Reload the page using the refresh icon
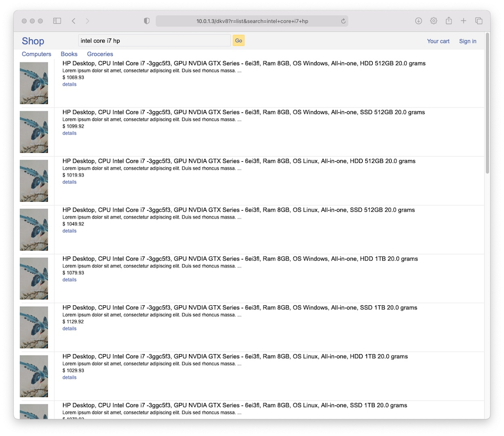The image size is (504, 436). point(343,21)
